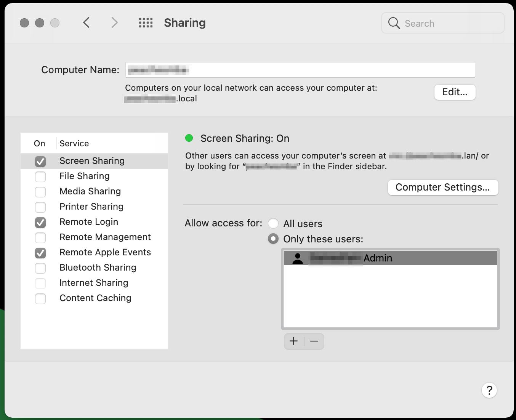Enable the File Sharing checkbox
Image resolution: width=516 pixels, height=420 pixels.
pyautogui.click(x=40, y=177)
